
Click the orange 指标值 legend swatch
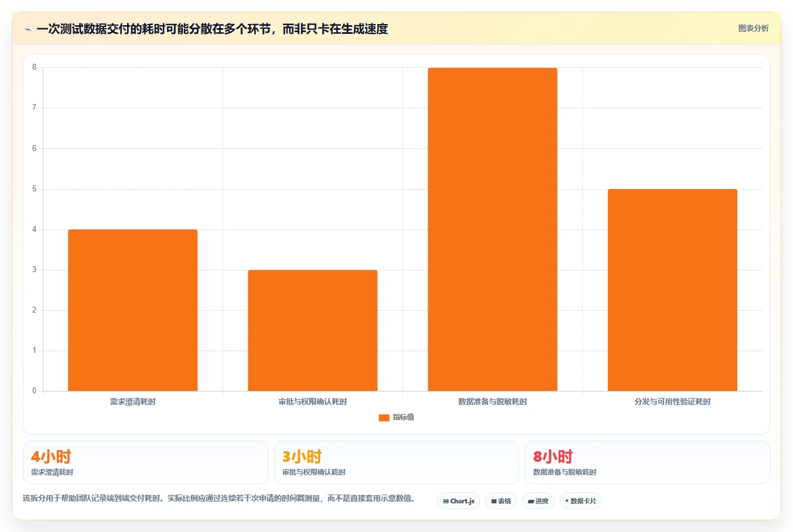tap(384, 417)
